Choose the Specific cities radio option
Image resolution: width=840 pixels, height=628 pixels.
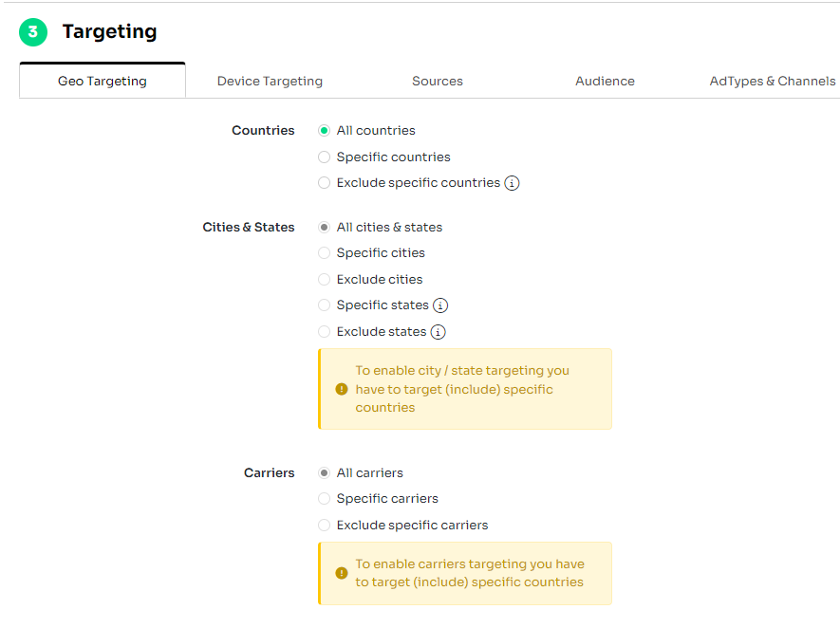(324, 252)
